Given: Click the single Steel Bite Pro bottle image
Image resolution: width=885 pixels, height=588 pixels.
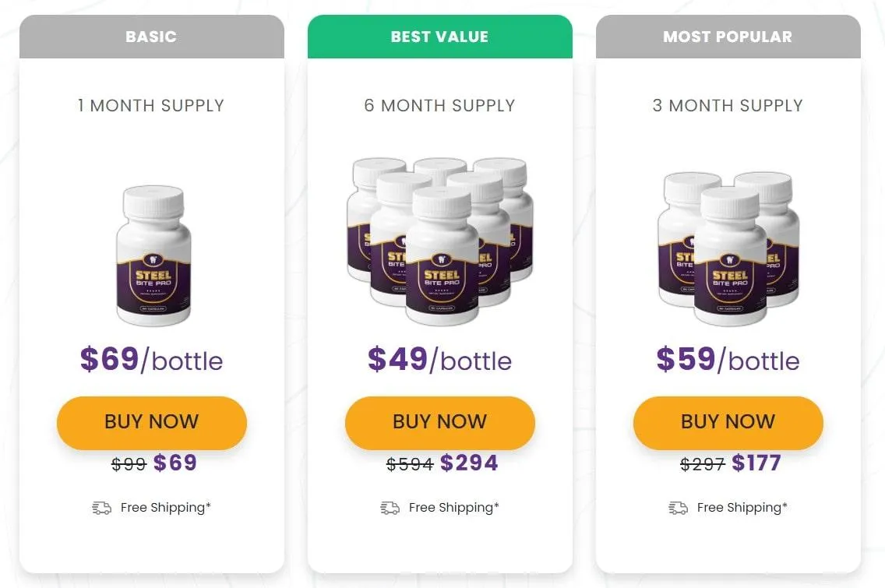Looking at the screenshot, I should click(x=153, y=255).
